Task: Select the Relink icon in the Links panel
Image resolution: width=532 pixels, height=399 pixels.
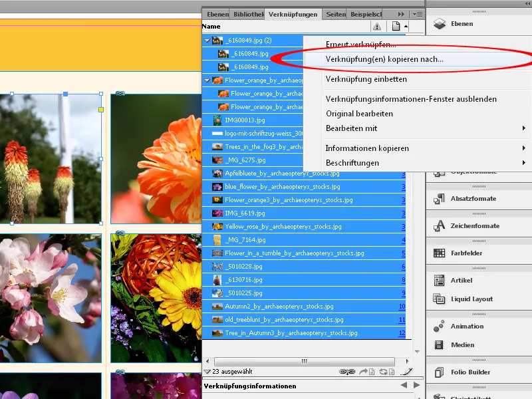Action: pos(347,371)
